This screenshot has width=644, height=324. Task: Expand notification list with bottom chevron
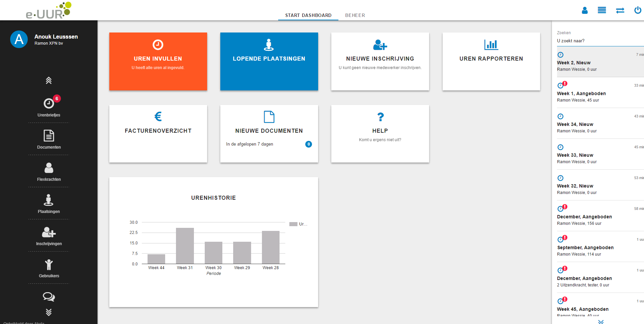point(601,322)
